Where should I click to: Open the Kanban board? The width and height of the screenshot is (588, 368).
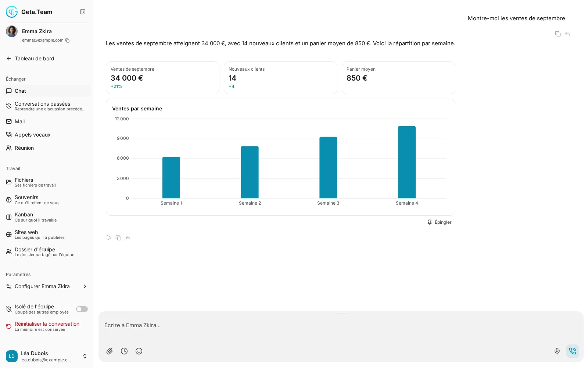click(x=47, y=217)
